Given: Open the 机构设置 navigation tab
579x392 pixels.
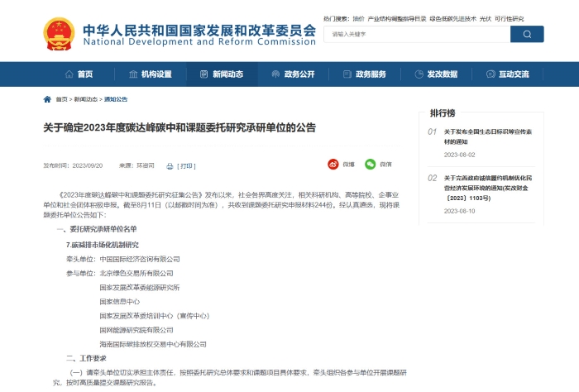Looking at the screenshot, I should 151,74.
